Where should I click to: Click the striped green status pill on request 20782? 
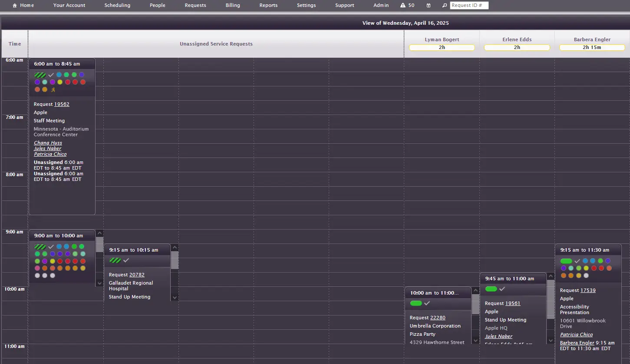click(115, 260)
